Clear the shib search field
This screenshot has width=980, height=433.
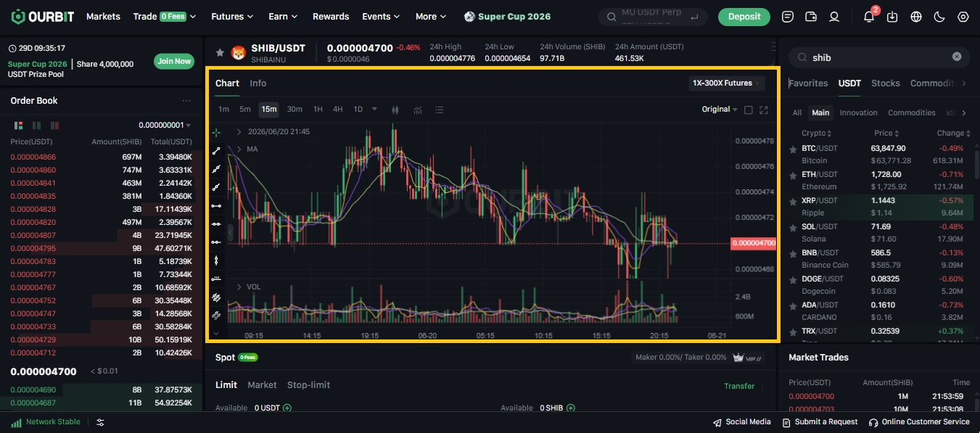pos(957,57)
